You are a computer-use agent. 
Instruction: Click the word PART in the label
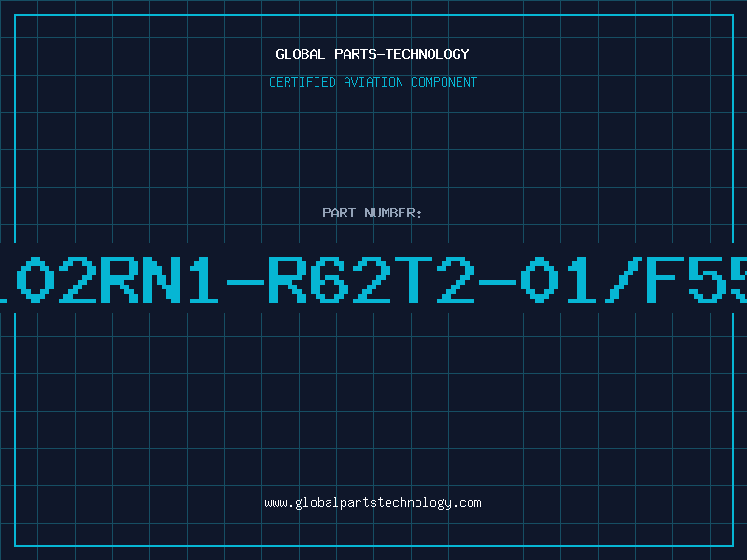tap(339, 213)
